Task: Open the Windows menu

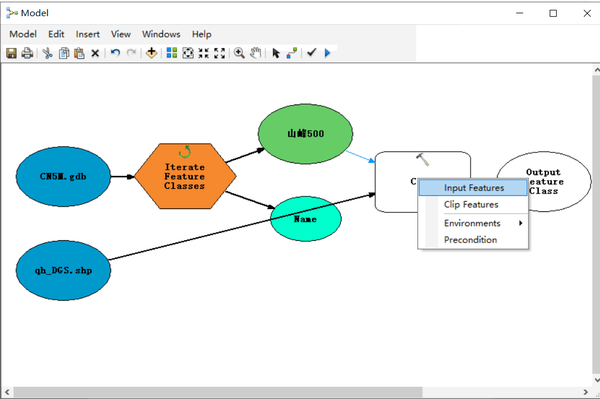Action: [161, 34]
